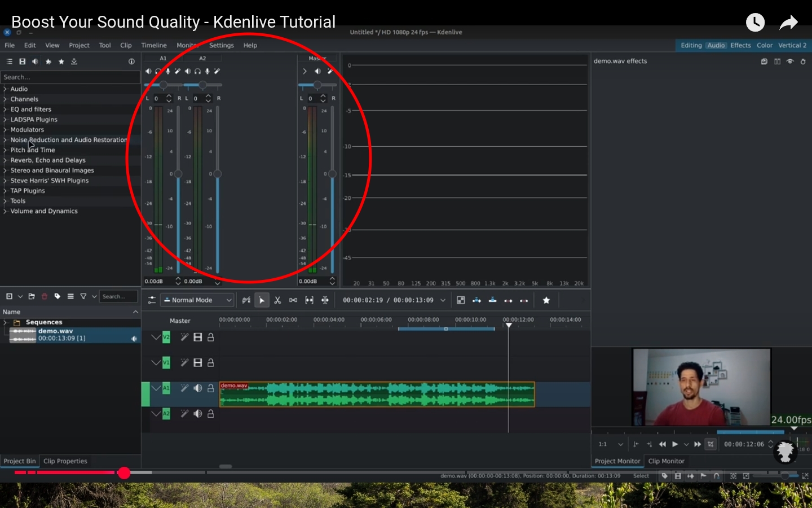Click the Extract Timeline Zone icon
Viewport: 812px width, 508px height.
(508, 300)
